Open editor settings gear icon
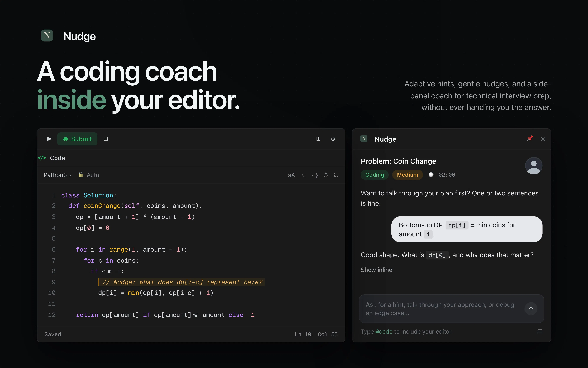Viewport: 588px width, 368px height. click(333, 139)
